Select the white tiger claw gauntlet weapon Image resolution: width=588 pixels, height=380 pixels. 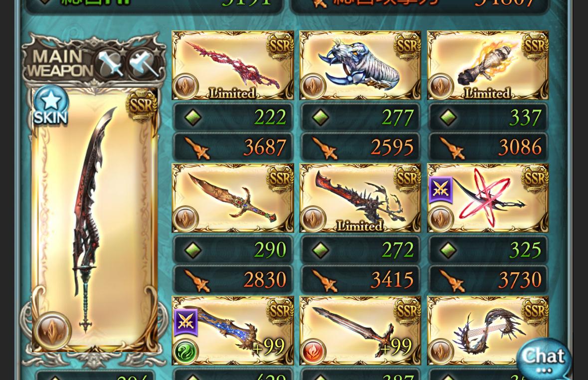[x=361, y=65]
